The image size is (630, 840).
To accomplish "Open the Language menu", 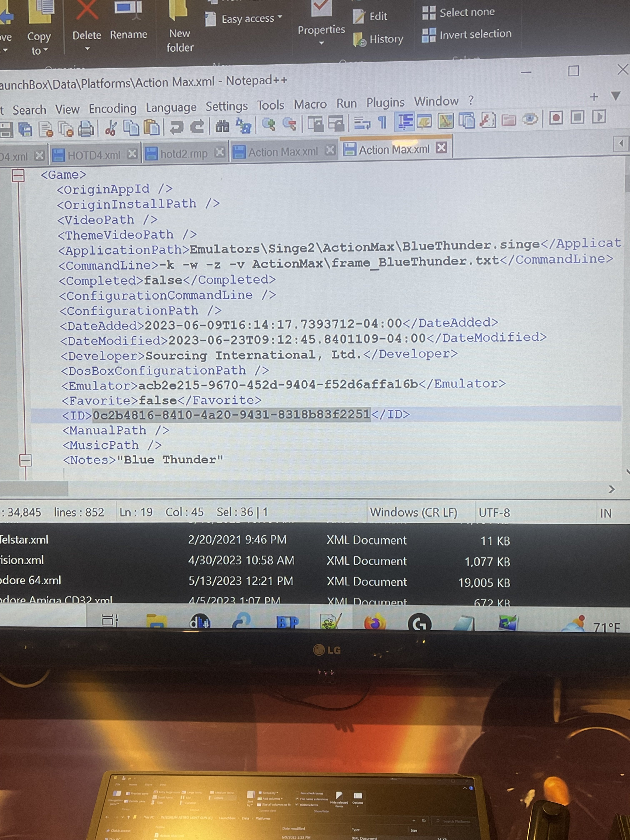I will click(171, 107).
